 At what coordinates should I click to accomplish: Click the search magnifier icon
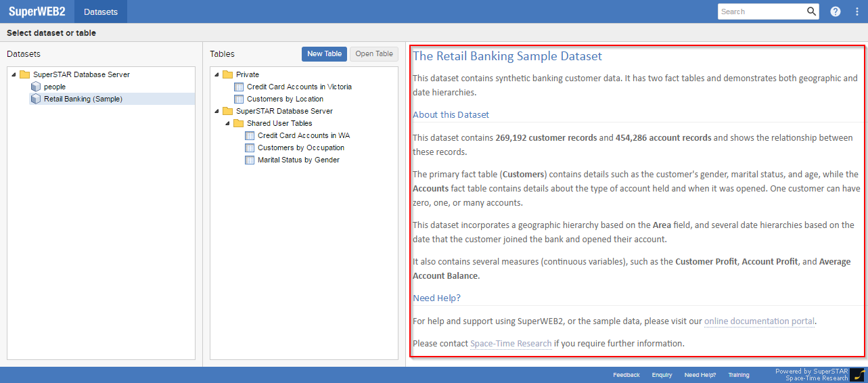[x=811, y=12]
